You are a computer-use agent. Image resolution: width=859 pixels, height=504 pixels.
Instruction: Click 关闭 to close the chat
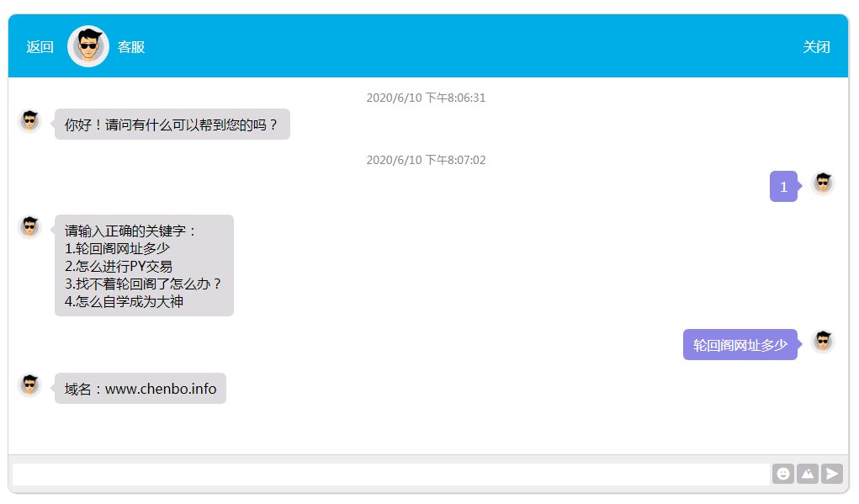click(816, 47)
